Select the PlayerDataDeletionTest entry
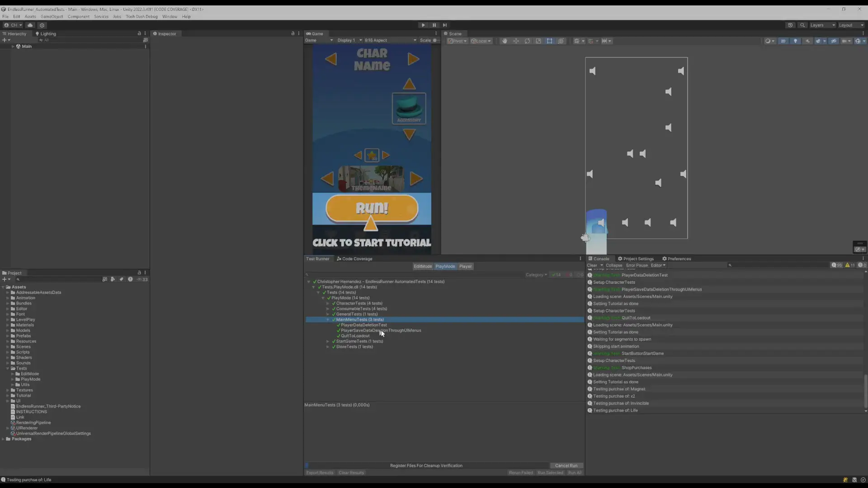Screen dimensions: 868x488 click(364, 325)
